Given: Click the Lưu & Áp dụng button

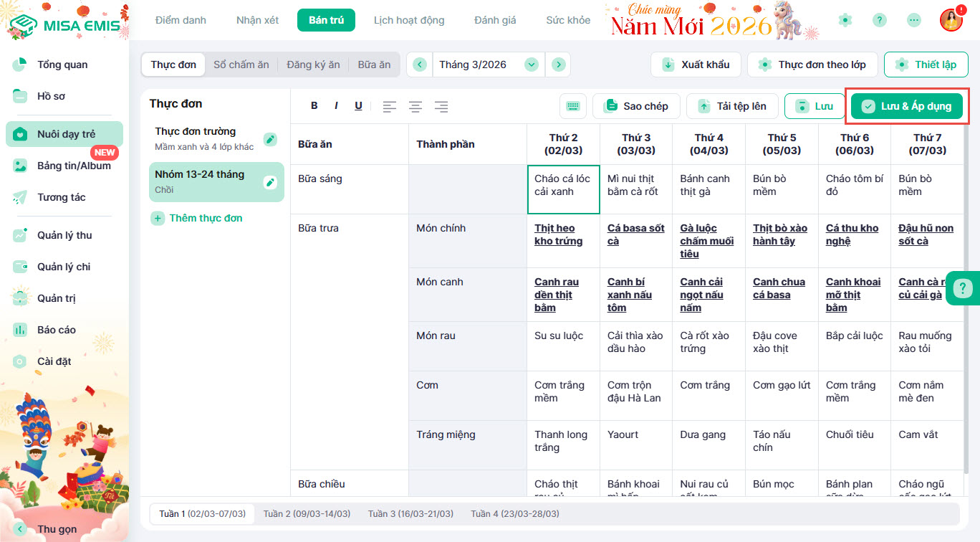Looking at the screenshot, I should point(907,106).
